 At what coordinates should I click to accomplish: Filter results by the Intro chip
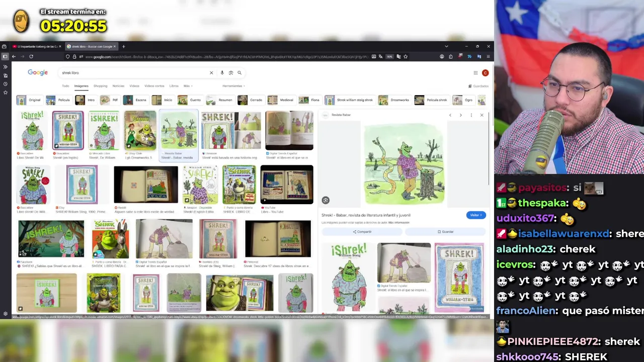(x=86, y=100)
